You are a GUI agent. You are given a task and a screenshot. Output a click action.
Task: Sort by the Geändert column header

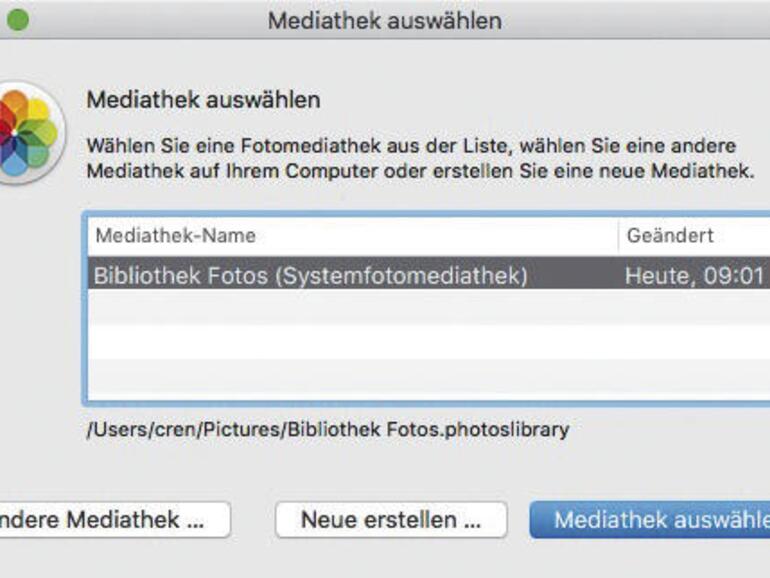670,236
